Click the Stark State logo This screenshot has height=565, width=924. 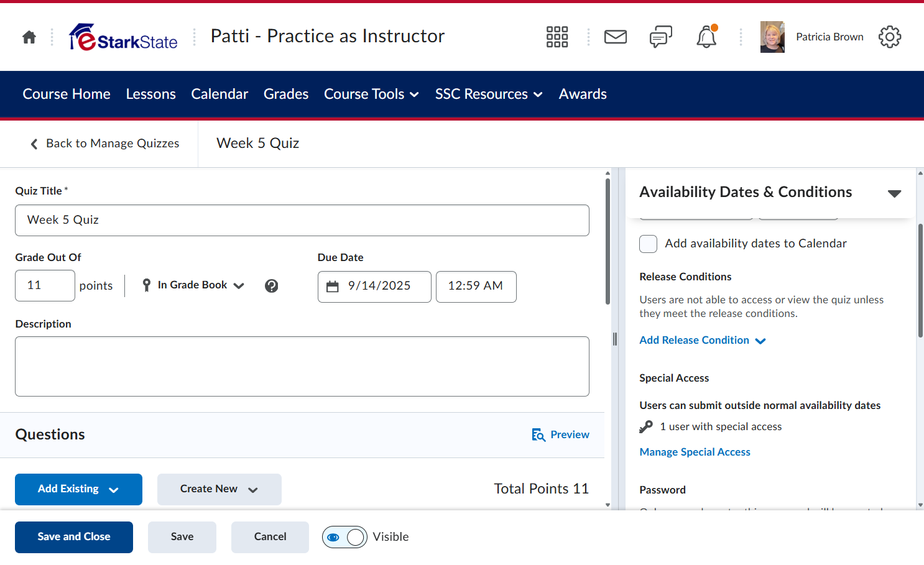point(123,37)
